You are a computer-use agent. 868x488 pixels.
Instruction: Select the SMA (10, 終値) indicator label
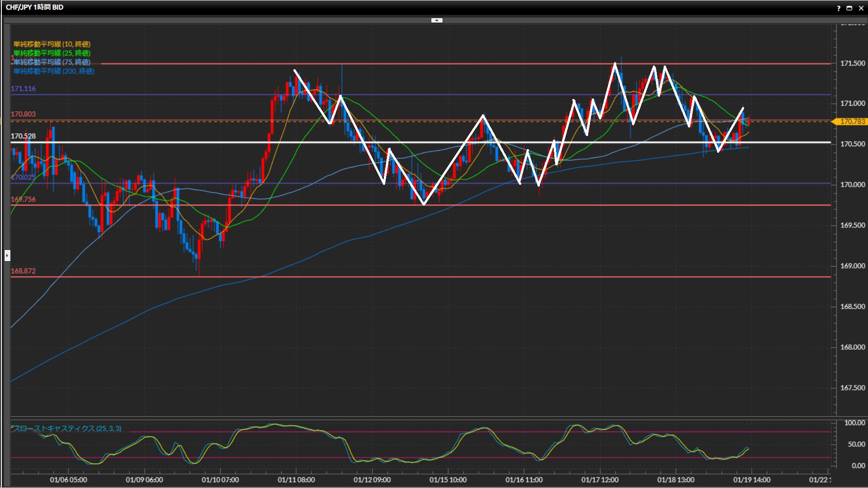52,44
